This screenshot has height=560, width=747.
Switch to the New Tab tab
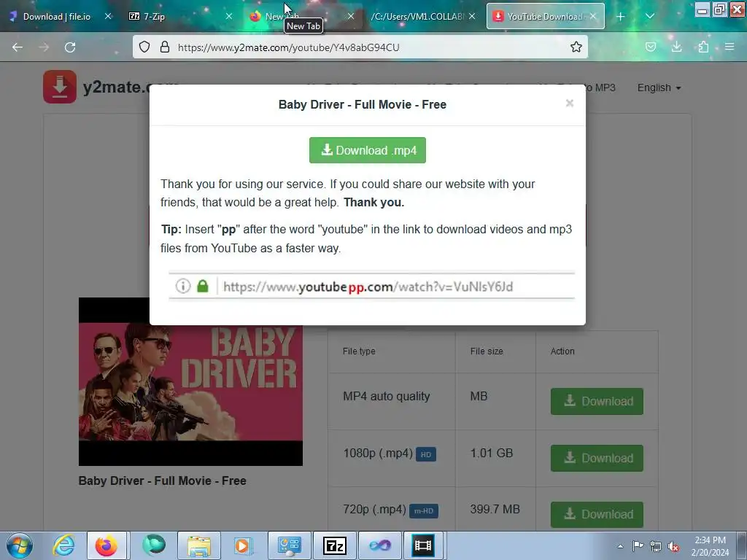tap(303, 17)
